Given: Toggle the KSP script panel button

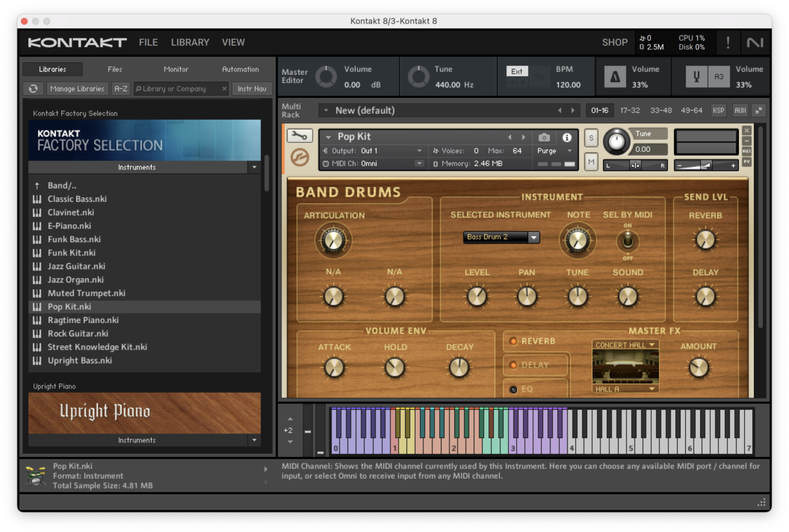Looking at the screenshot, I should click(718, 110).
